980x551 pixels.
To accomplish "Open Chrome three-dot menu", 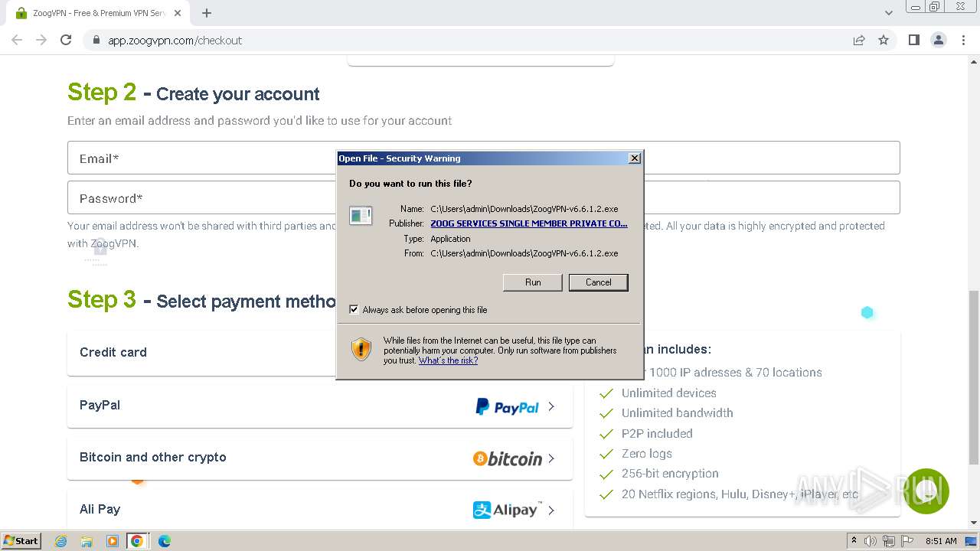I will (x=963, y=40).
